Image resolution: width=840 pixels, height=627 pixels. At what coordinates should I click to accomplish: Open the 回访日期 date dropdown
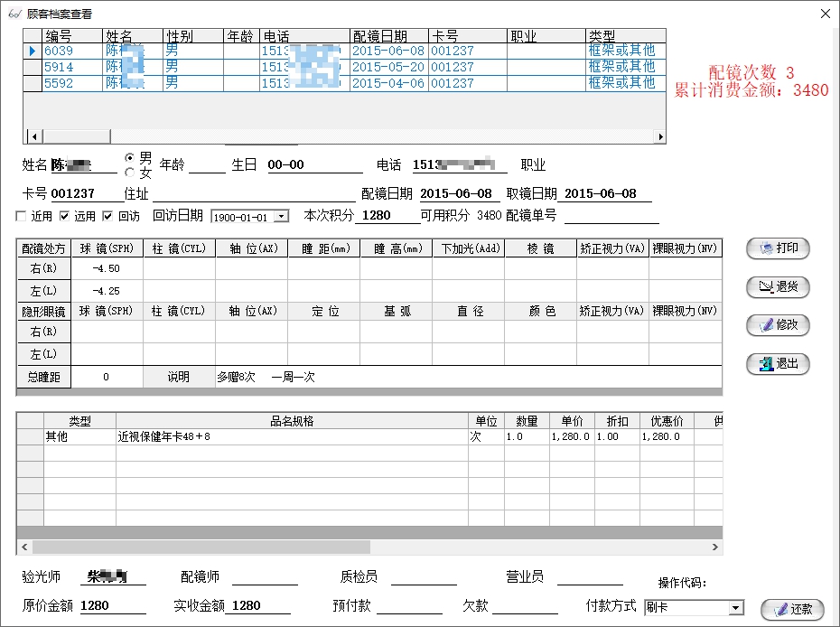point(281,217)
